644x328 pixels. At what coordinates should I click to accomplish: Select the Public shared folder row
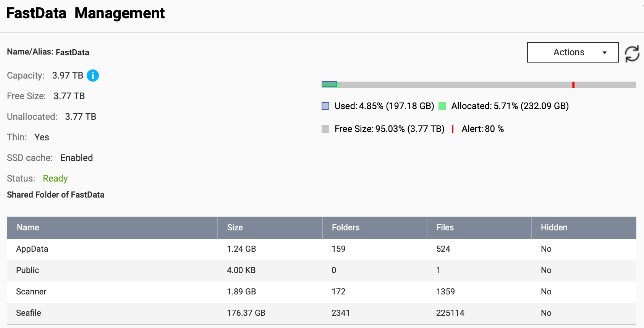click(x=322, y=270)
